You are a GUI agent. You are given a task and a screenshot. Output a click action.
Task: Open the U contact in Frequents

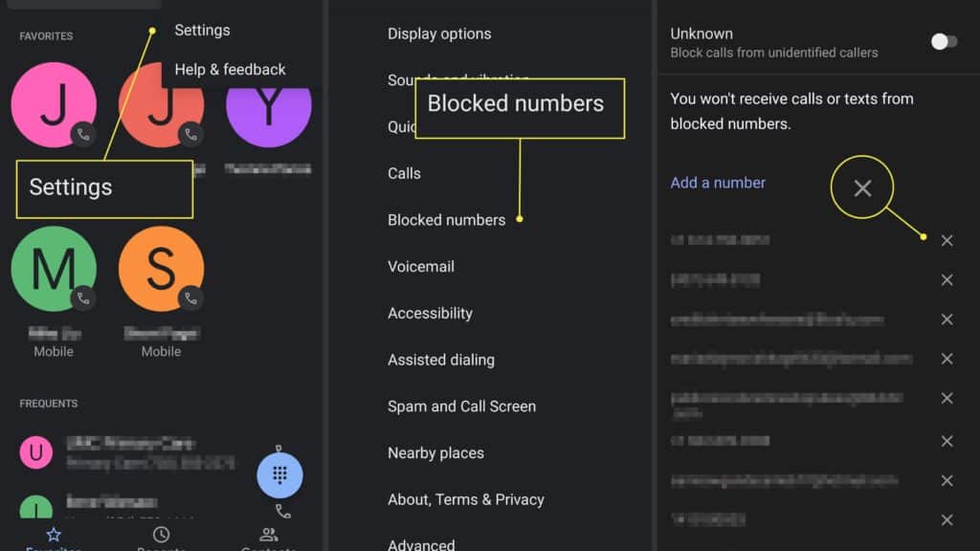coord(35,452)
